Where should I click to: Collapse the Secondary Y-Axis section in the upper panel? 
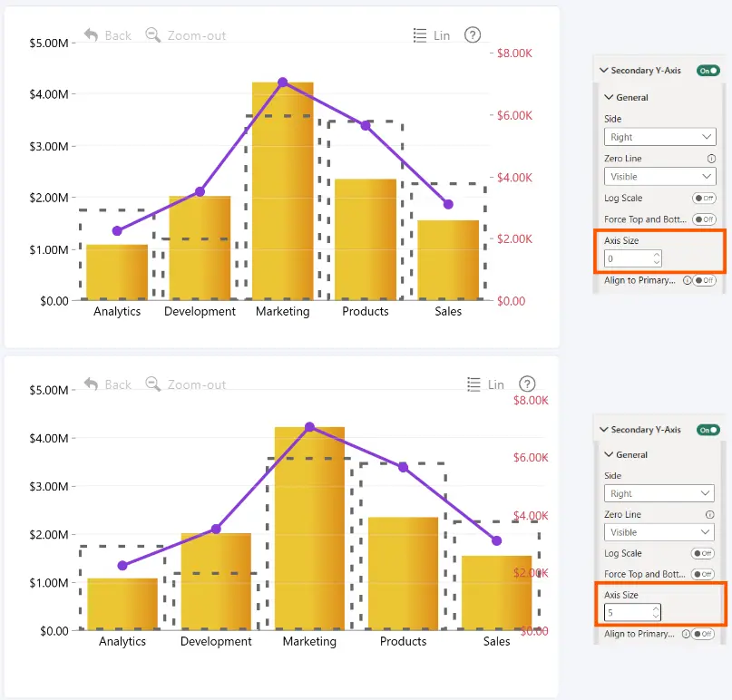tap(603, 71)
